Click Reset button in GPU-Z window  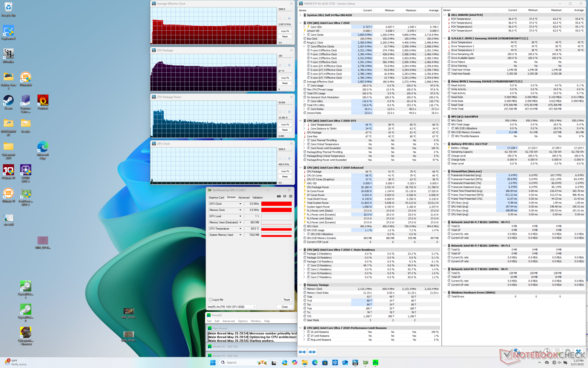tap(286, 300)
